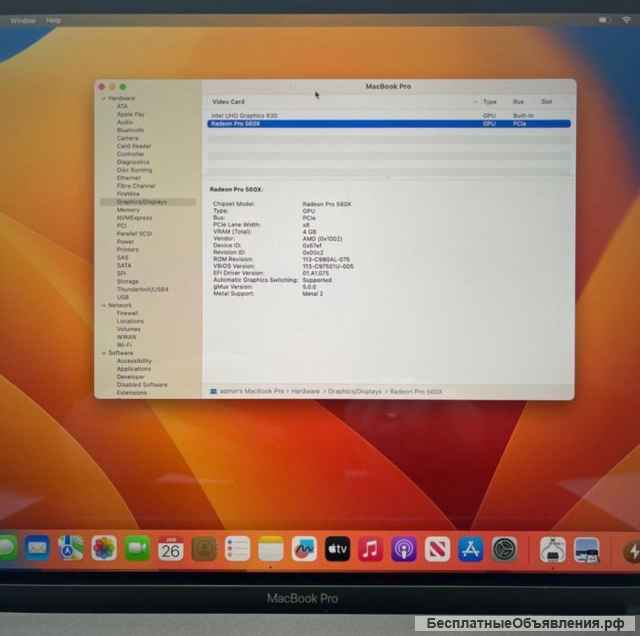This screenshot has height=636, width=640.
Task: Sort by the Video Card column
Action: pyautogui.click(x=228, y=102)
